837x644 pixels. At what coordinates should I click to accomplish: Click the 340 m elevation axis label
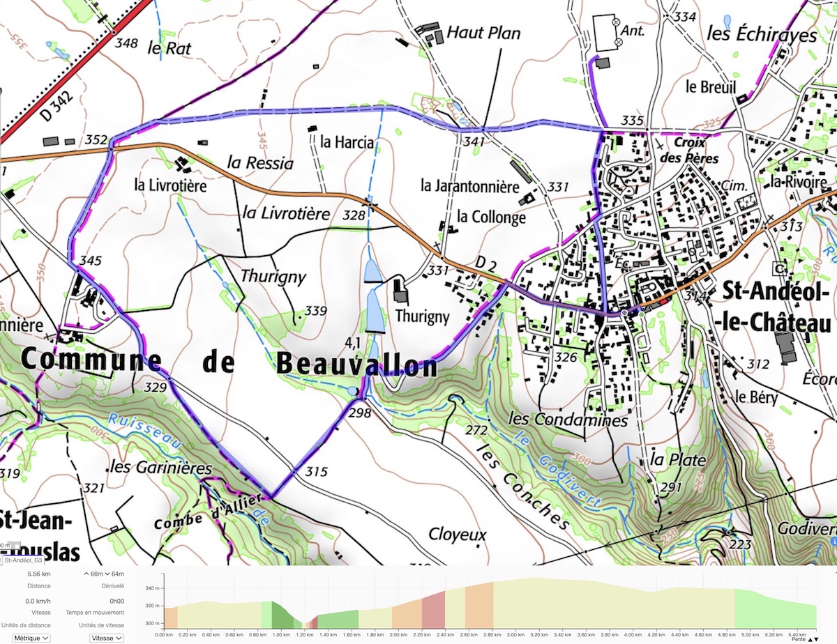pos(153,589)
